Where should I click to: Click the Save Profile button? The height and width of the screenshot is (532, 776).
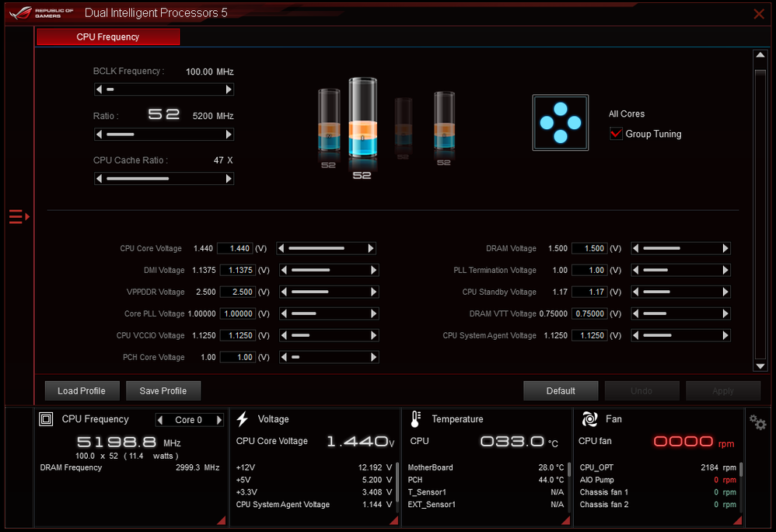coord(163,390)
